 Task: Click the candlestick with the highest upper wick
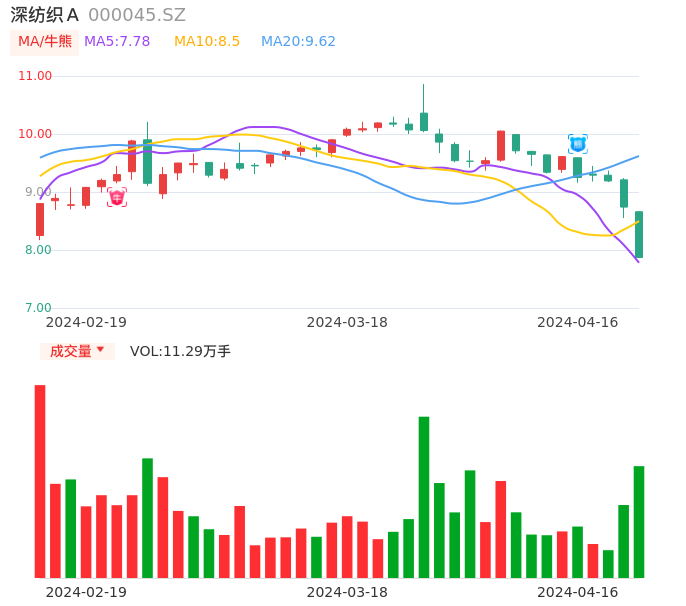424,120
